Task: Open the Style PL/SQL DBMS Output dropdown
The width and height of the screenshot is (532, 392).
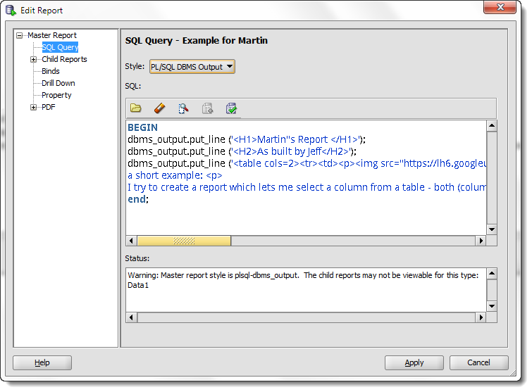Action: (192, 67)
